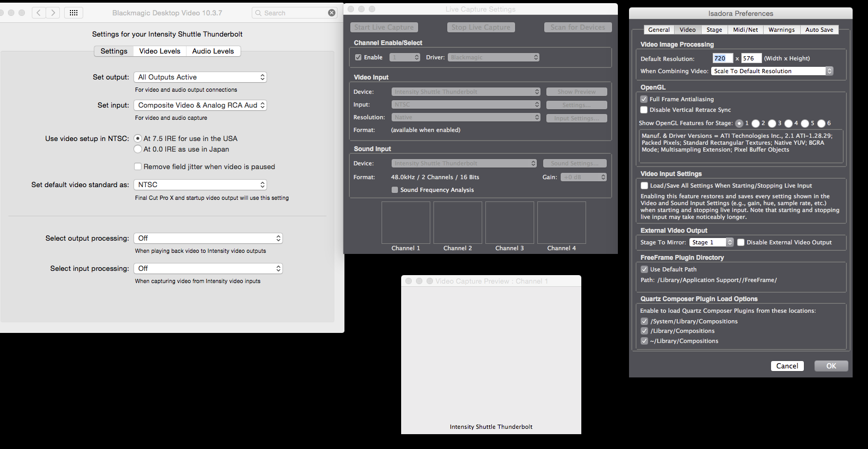Viewport: 868px width, 449px height.
Task: Click the video Settings... button
Action: [577, 105]
